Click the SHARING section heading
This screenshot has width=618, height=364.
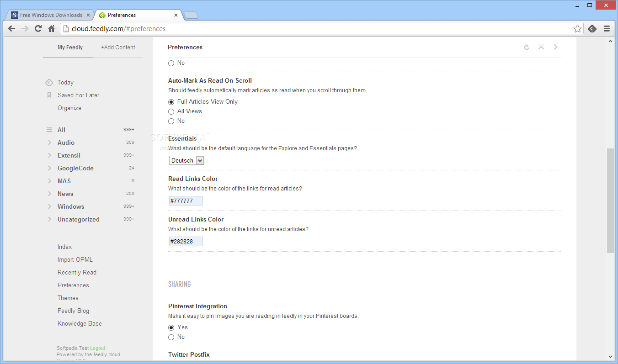(179, 284)
